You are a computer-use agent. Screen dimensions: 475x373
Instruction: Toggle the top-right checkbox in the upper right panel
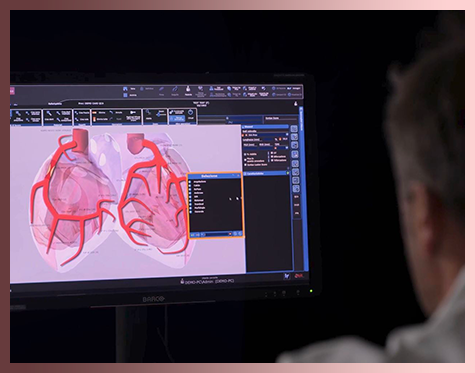tap(272, 153)
